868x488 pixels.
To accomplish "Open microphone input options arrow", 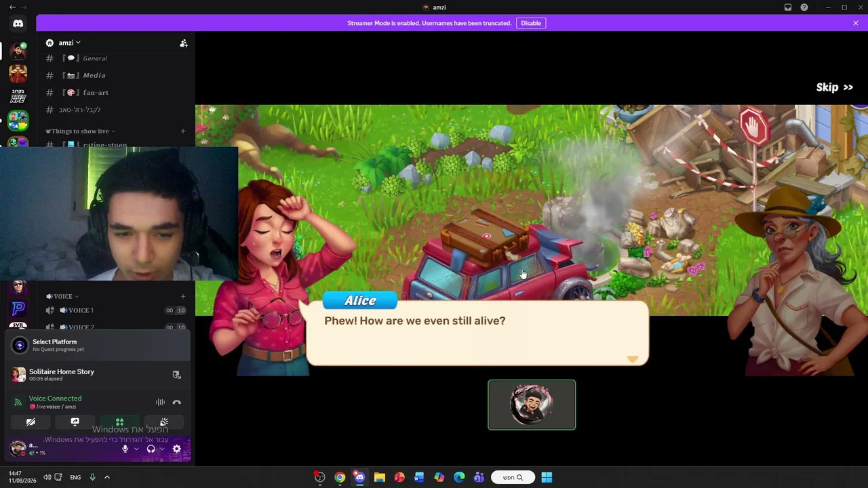I will [136, 449].
